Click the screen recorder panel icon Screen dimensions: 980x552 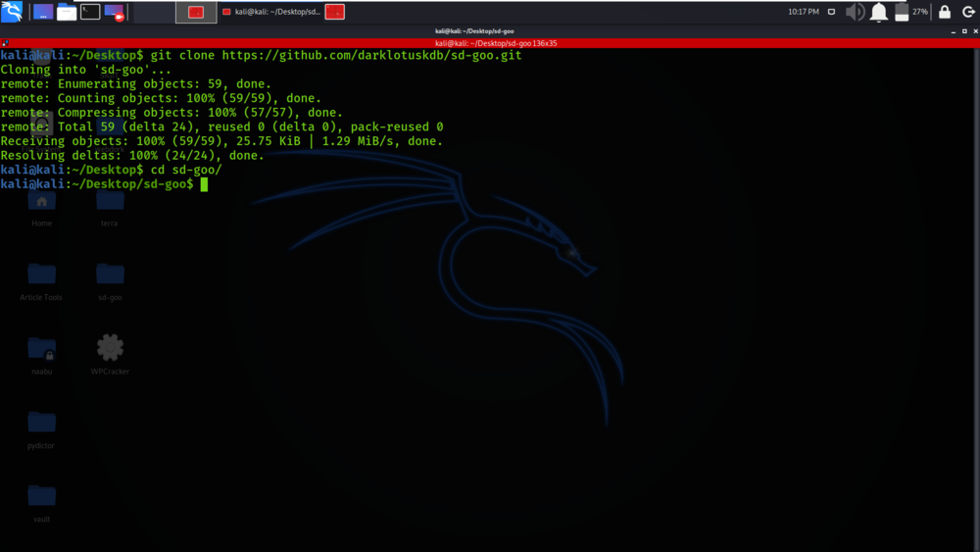(x=115, y=12)
